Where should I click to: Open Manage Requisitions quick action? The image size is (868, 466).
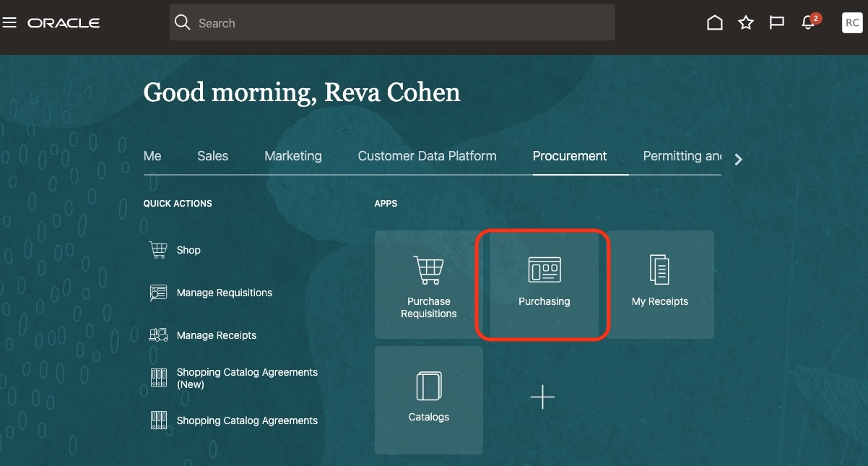(225, 293)
